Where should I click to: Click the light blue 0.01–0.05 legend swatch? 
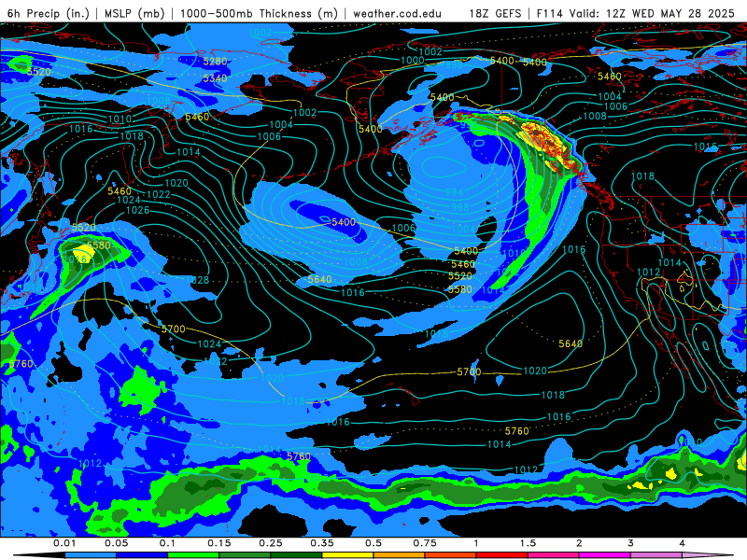[91, 555]
